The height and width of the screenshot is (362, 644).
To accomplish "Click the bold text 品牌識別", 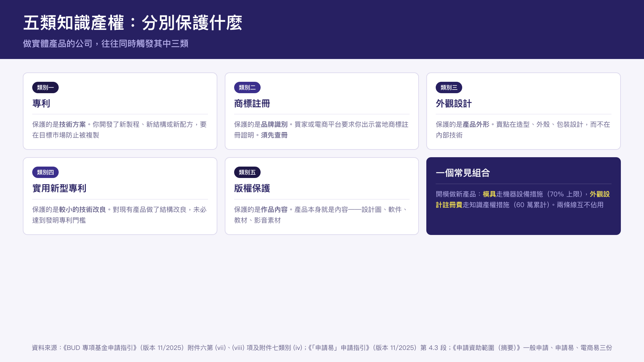I will (274, 124).
